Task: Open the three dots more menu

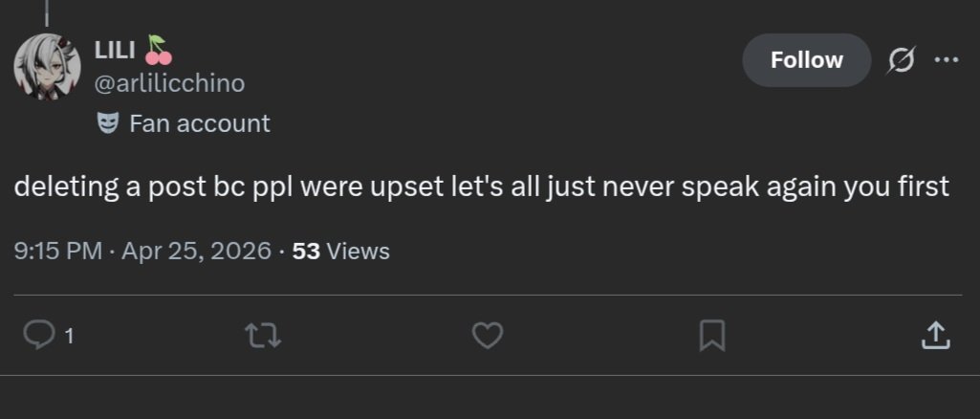Action: pos(947,60)
